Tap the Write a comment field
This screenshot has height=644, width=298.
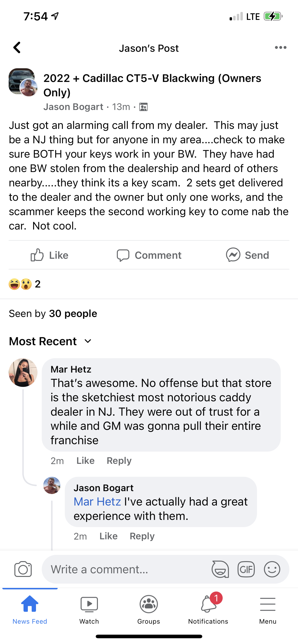[125, 569]
